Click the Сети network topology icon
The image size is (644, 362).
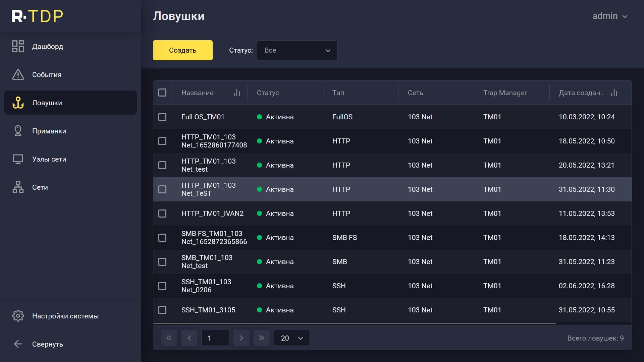click(x=18, y=187)
